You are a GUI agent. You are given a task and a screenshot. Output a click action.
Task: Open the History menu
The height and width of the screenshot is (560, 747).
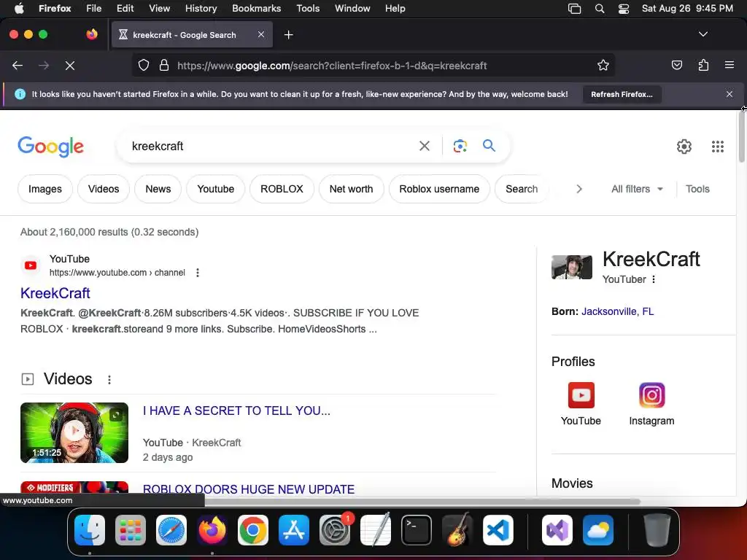(x=201, y=9)
